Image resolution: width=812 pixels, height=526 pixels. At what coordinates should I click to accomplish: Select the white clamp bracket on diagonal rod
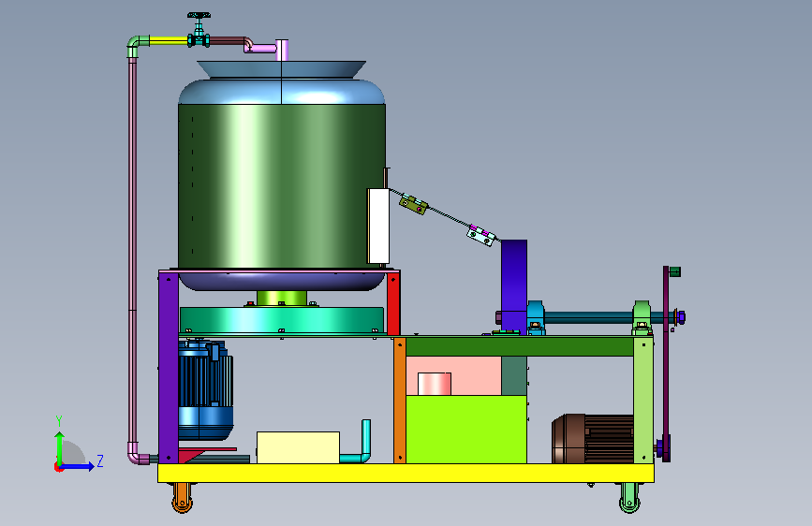481,236
